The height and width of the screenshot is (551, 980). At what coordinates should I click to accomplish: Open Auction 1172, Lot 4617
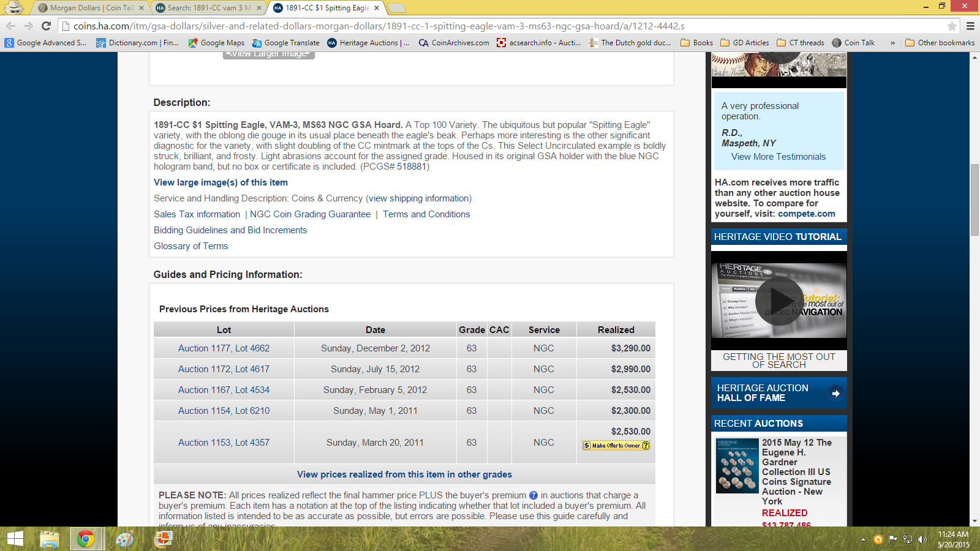(x=224, y=369)
